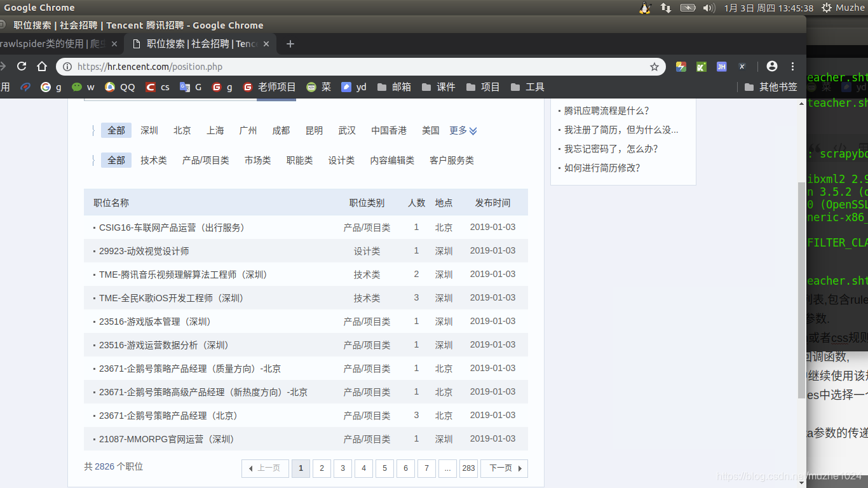
Task: Open battery status indicator
Action: pos(688,8)
